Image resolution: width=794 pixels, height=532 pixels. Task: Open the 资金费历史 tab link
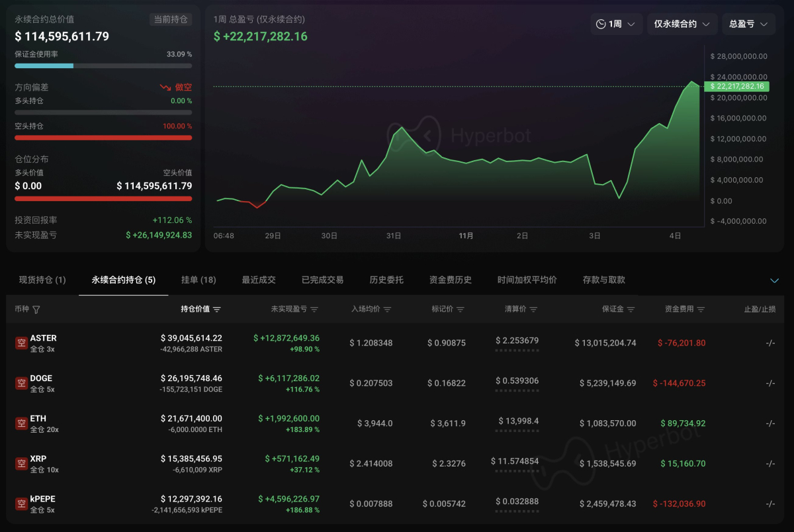[x=450, y=280]
